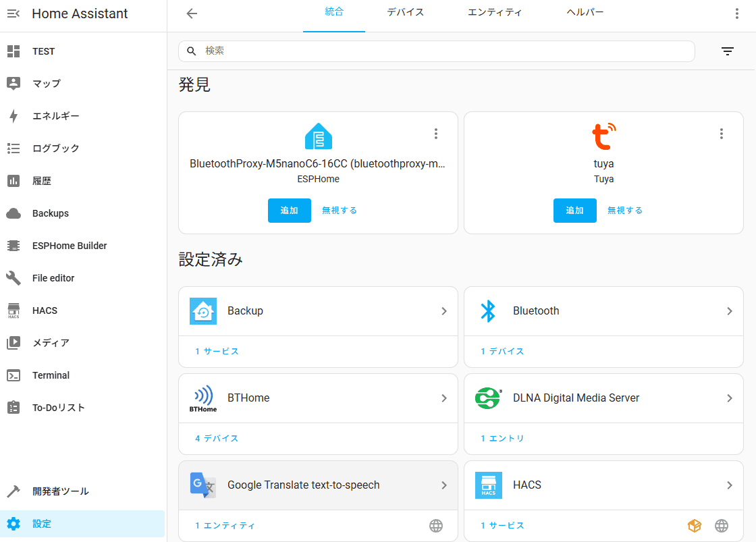Collapse the sidebar using the menu icon
Screen dimensions: 756x542
tap(13, 13)
